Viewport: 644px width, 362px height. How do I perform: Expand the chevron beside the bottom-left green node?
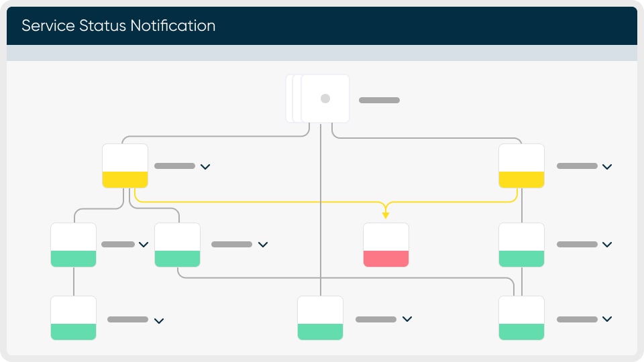[x=159, y=320]
